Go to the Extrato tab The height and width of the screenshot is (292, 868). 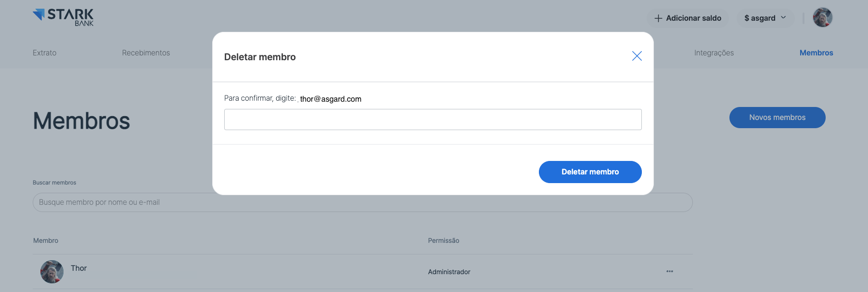coord(44,53)
